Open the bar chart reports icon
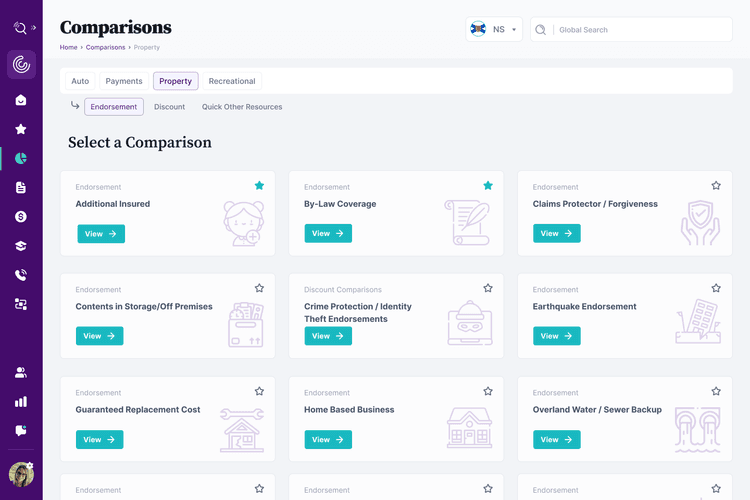Viewport: 750px width, 500px height. pyautogui.click(x=21, y=402)
